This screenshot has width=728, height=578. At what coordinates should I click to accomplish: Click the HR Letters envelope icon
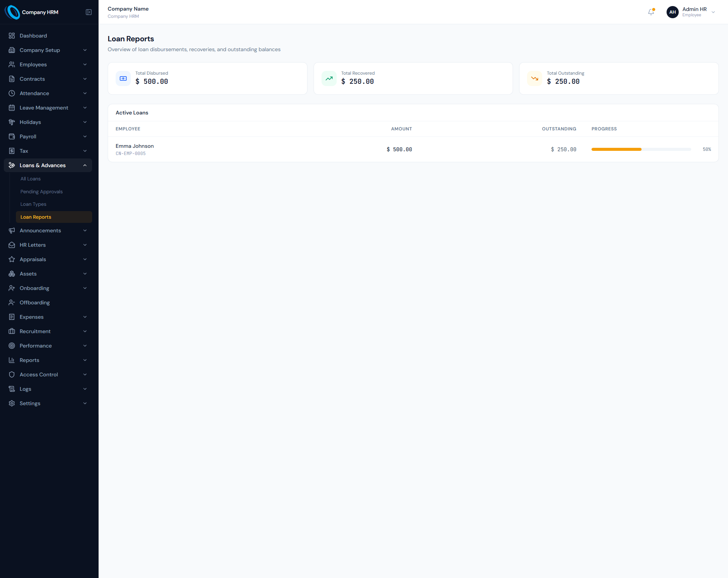[12, 245]
